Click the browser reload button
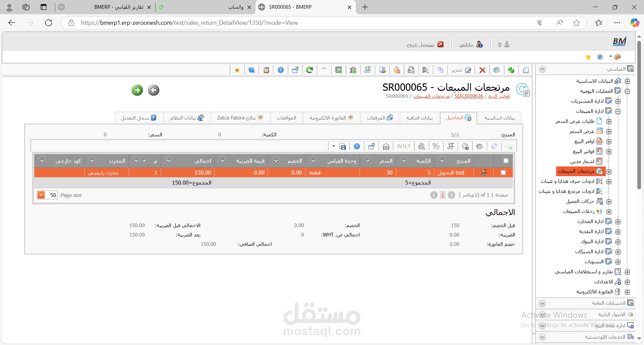 tap(49, 23)
